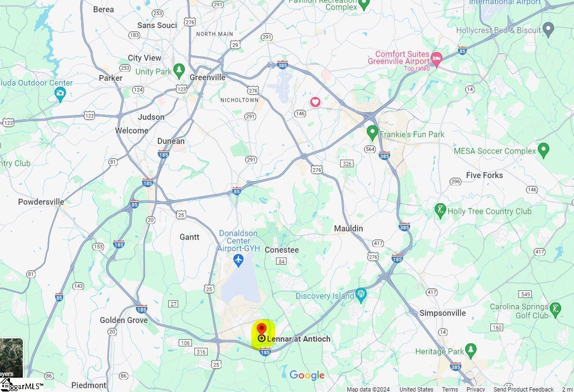574x392 pixels.
Task: Select the Heritage Park green marker
Action: click(471, 351)
